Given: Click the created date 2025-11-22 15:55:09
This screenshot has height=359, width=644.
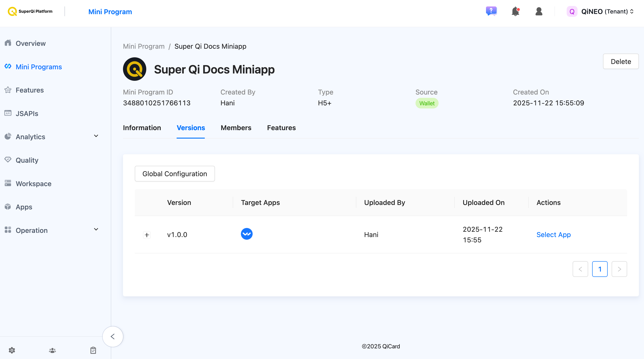Looking at the screenshot, I should click(x=548, y=103).
